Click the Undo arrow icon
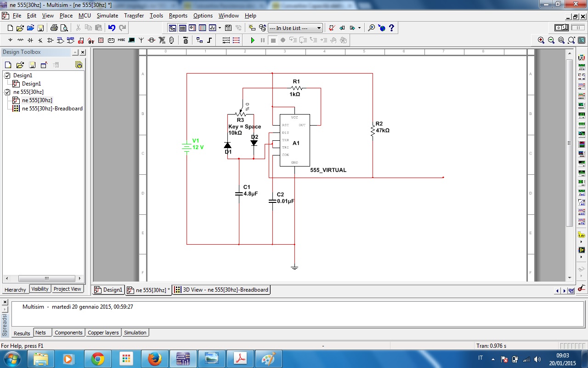588x368 pixels. [x=112, y=28]
